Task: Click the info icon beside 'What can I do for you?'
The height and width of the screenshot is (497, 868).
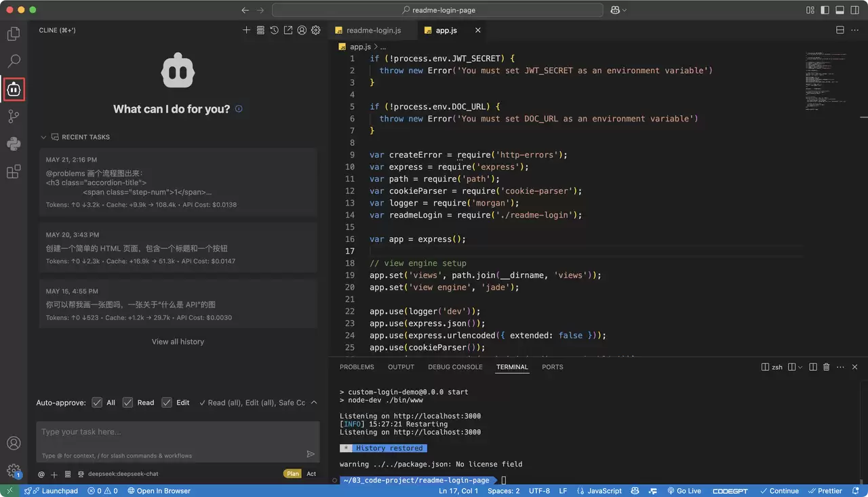Action: tap(239, 108)
